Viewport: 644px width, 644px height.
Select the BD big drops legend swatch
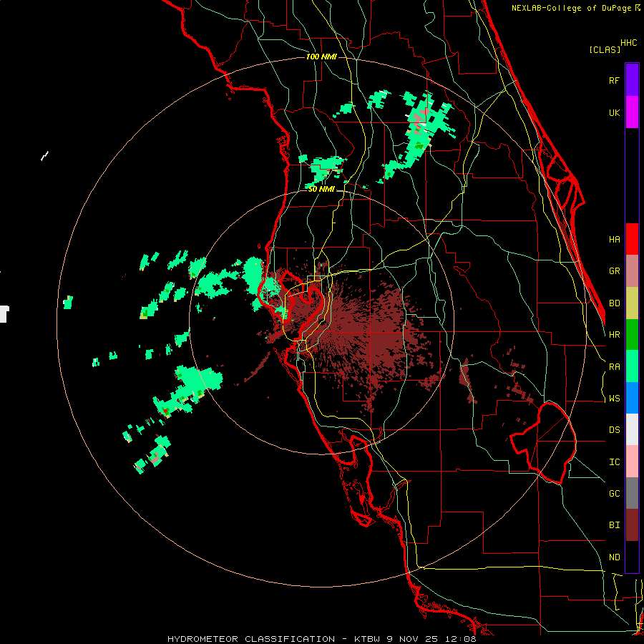click(632, 303)
